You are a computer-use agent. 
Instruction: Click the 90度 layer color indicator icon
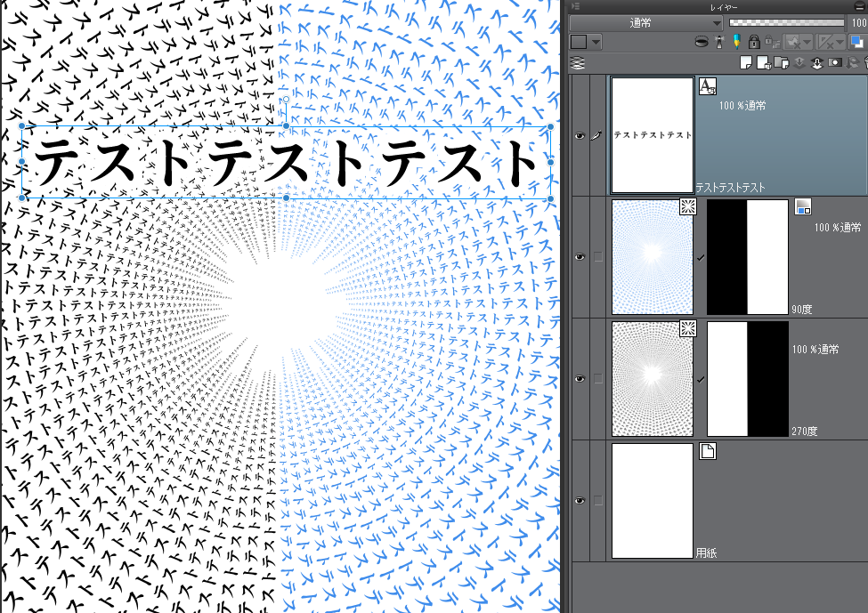point(803,207)
